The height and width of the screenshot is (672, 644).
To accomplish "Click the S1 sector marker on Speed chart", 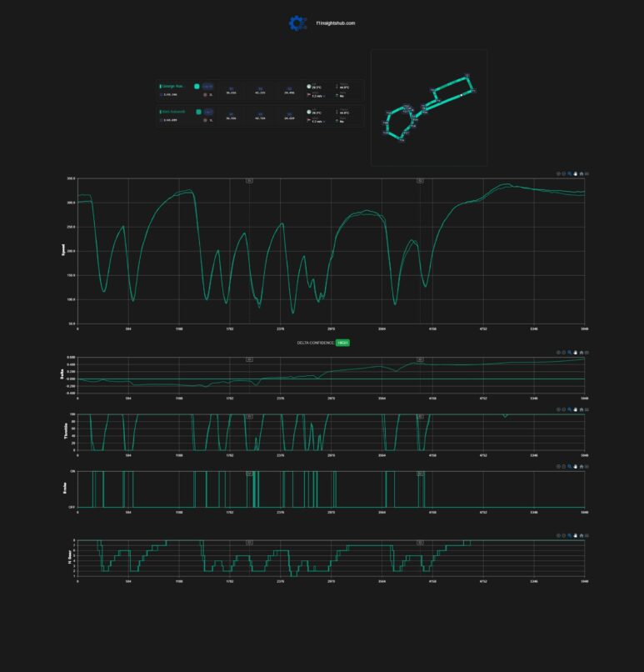I will (x=249, y=181).
